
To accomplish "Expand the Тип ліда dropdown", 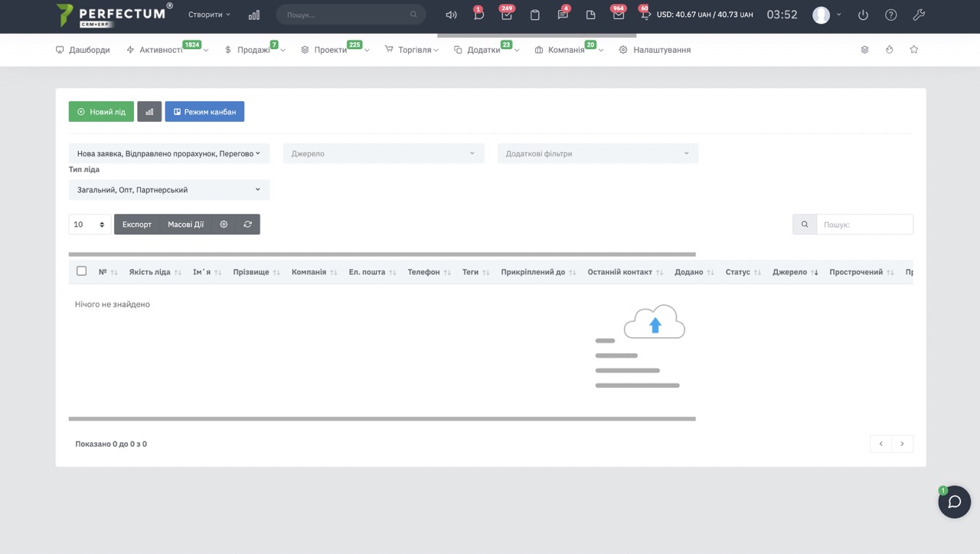I will coord(168,190).
